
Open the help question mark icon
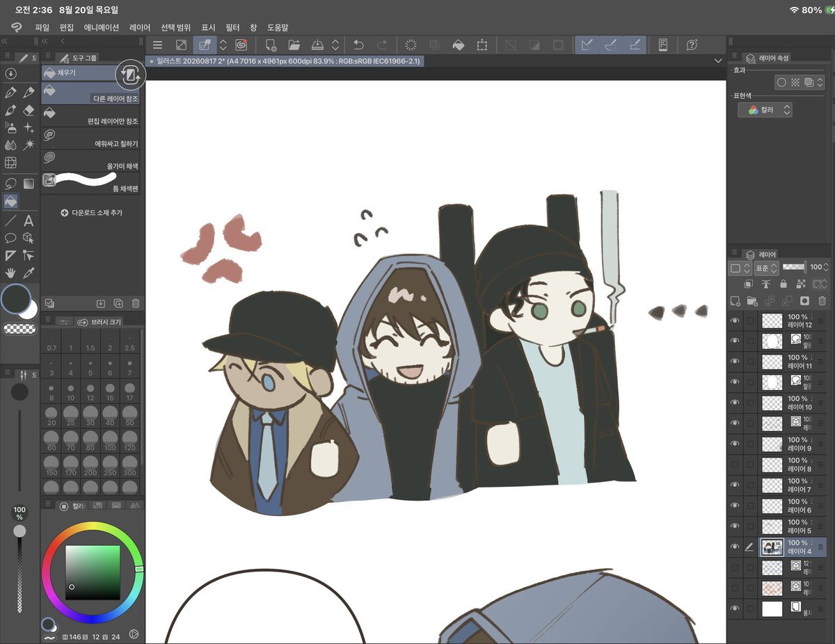(692, 45)
